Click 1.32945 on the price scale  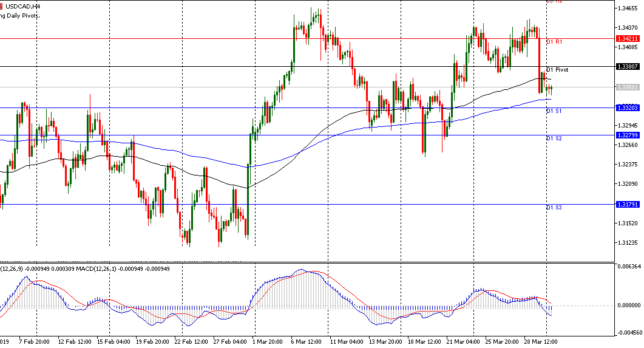[x=628, y=125]
